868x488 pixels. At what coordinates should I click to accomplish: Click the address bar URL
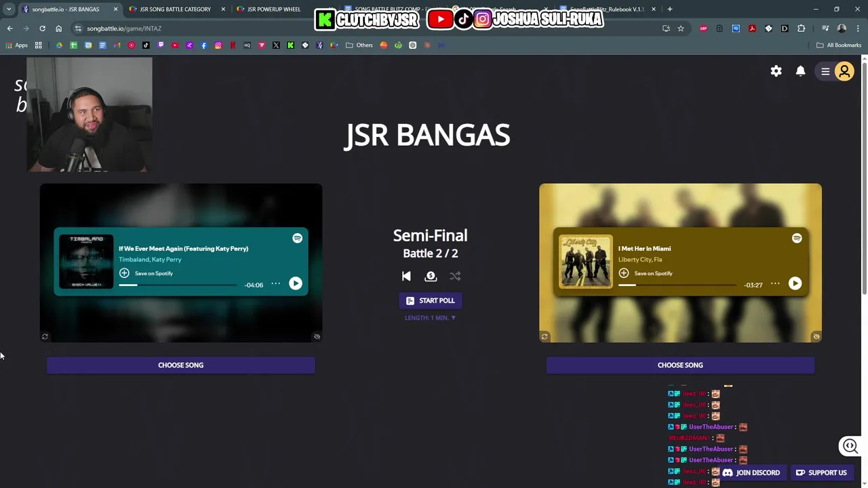[124, 28]
